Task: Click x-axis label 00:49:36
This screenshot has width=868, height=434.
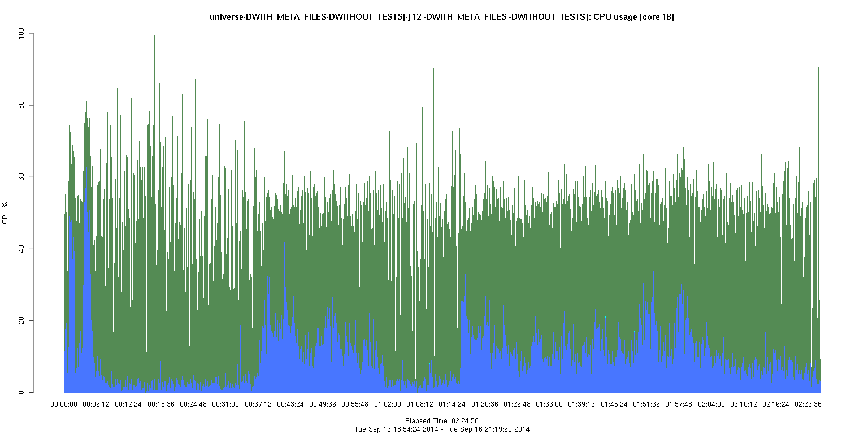Action: (323, 405)
